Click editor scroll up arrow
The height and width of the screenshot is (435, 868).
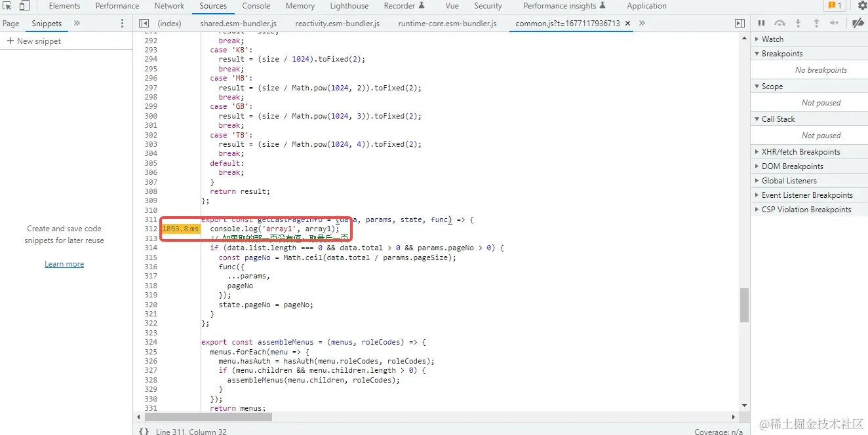[744, 37]
